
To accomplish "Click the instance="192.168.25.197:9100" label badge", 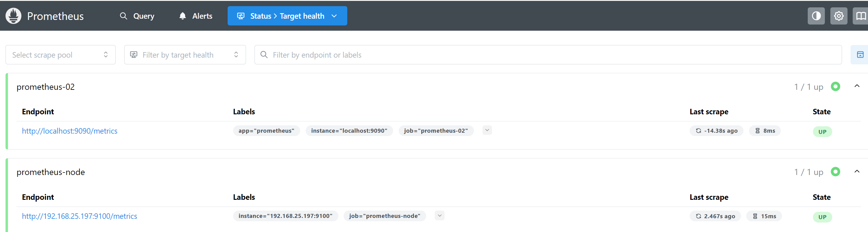I will pyautogui.click(x=285, y=216).
